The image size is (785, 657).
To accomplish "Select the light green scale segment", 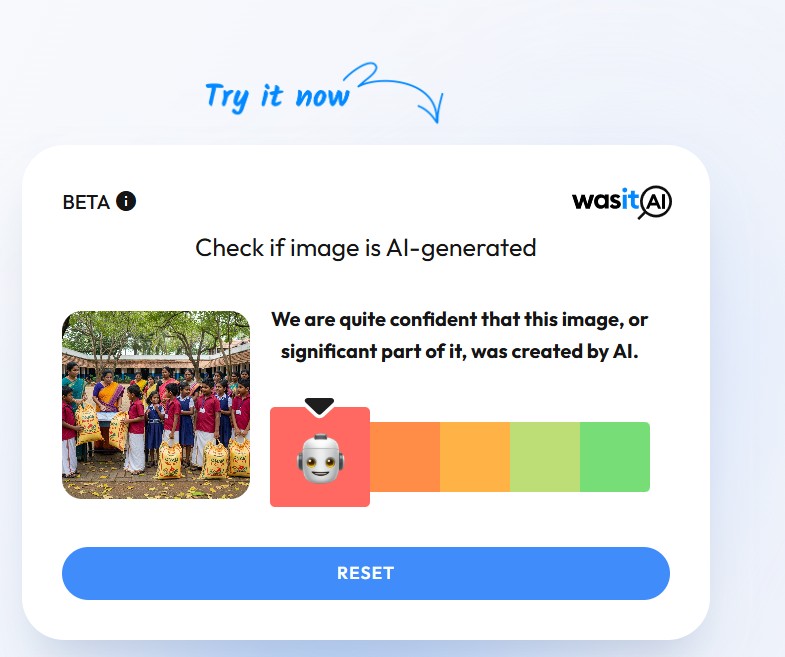I will (x=545, y=457).
